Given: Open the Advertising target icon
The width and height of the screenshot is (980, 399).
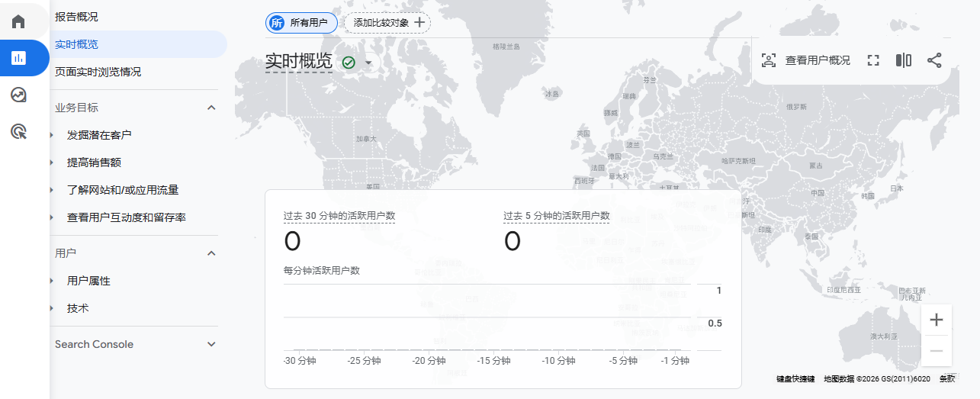Looking at the screenshot, I should [18, 132].
